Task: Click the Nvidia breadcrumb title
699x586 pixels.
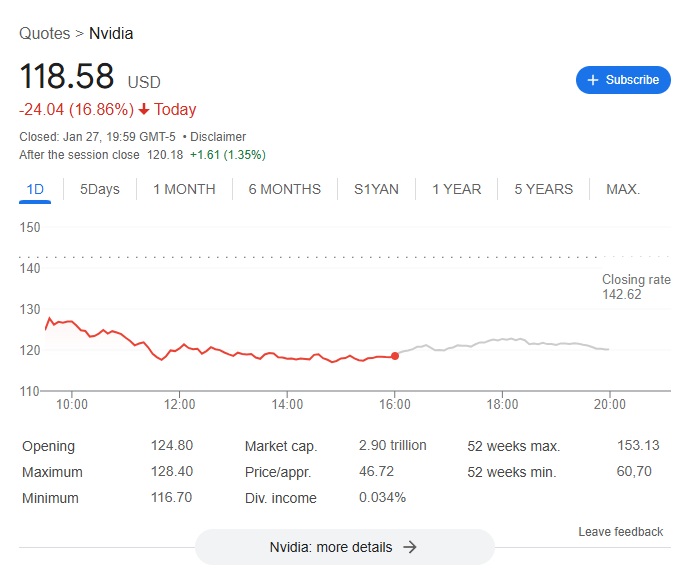Action: [111, 33]
